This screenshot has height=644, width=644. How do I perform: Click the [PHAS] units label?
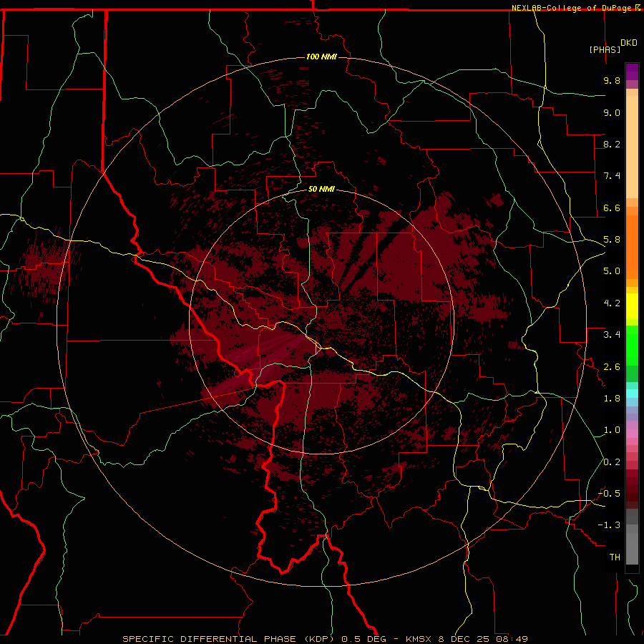click(x=605, y=49)
